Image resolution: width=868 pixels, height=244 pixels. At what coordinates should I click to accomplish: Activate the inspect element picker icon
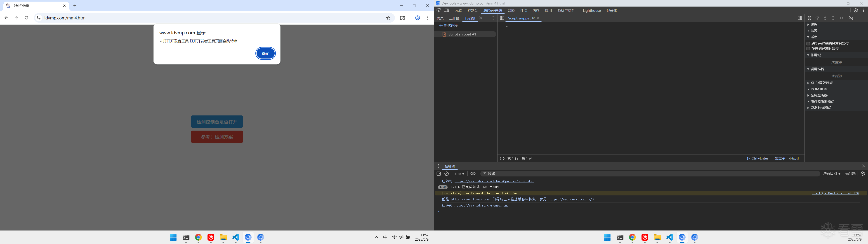(439, 10)
